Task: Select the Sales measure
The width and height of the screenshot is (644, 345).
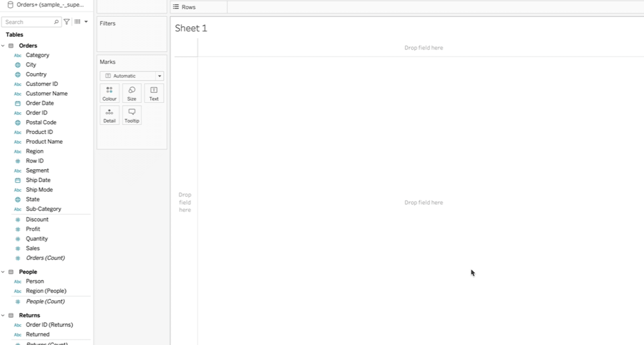Action: [x=33, y=248]
